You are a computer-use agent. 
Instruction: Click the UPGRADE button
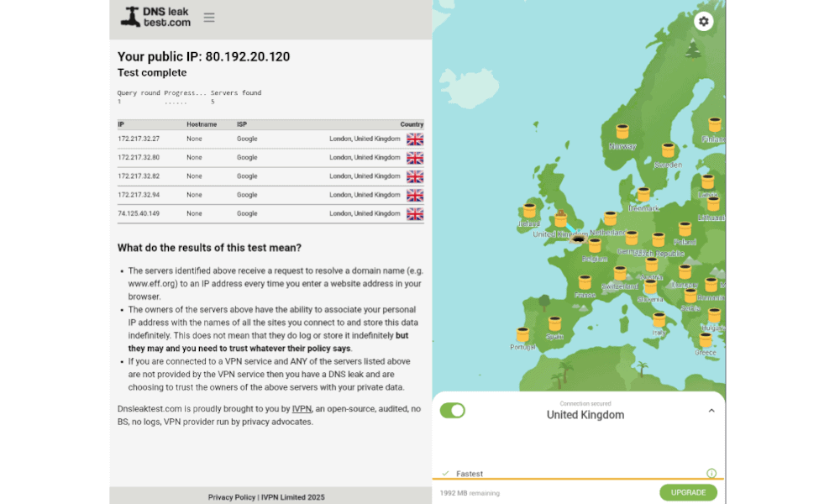688,492
